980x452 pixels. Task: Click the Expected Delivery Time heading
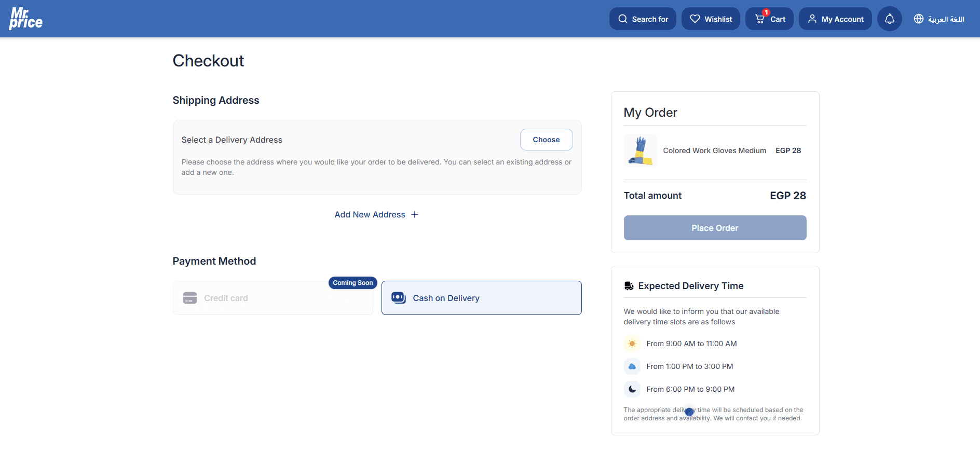coord(690,286)
